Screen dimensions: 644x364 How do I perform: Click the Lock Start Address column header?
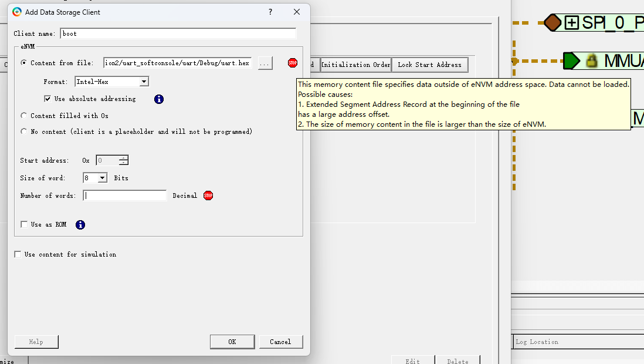click(429, 65)
